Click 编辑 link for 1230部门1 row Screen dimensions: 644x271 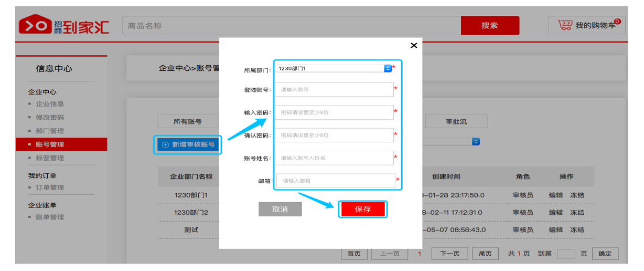(555, 195)
